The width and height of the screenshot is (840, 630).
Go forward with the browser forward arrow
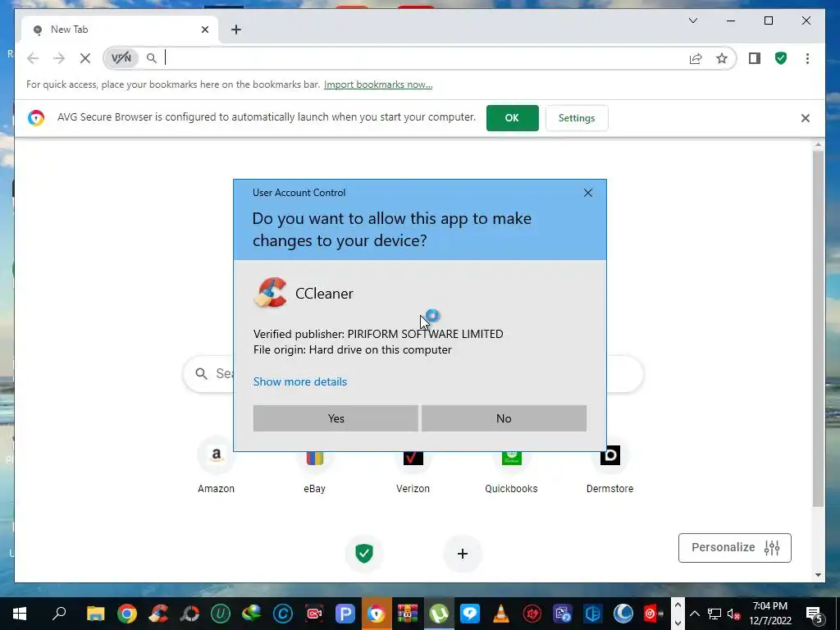59,58
